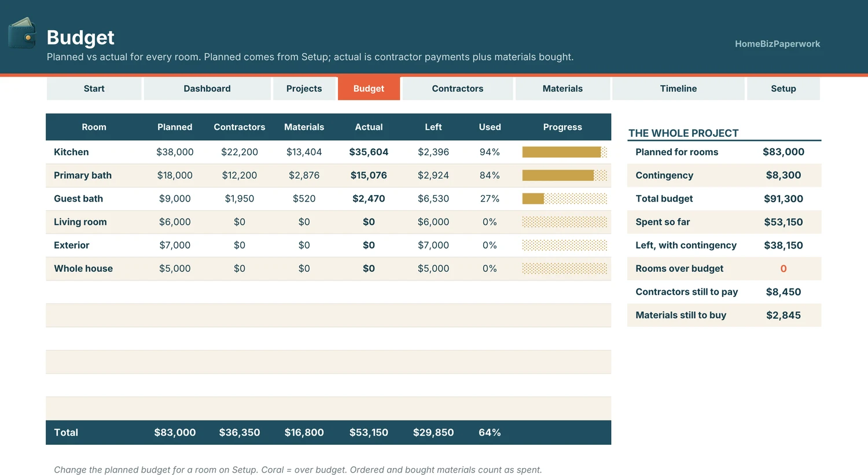Select the Whole house row label

[x=83, y=268]
